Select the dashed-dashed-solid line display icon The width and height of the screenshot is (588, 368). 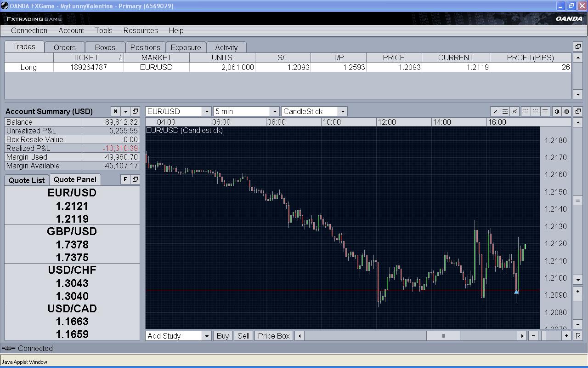[526, 111]
